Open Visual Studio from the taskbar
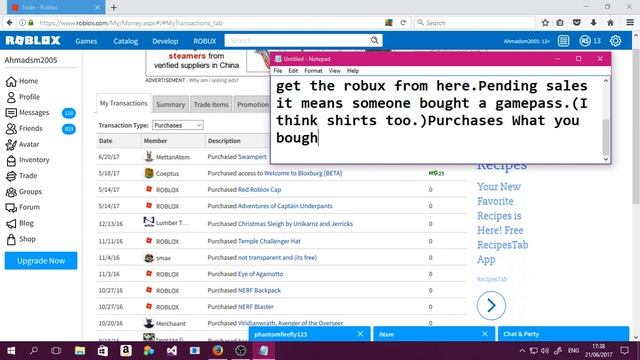The width and height of the screenshot is (640, 360). point(172,351)
